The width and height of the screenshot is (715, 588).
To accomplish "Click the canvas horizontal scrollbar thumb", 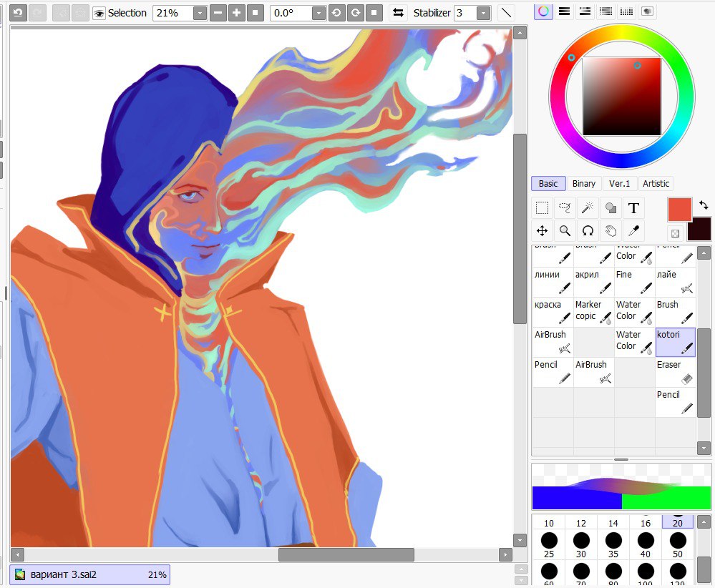I will tap(346, 554).
